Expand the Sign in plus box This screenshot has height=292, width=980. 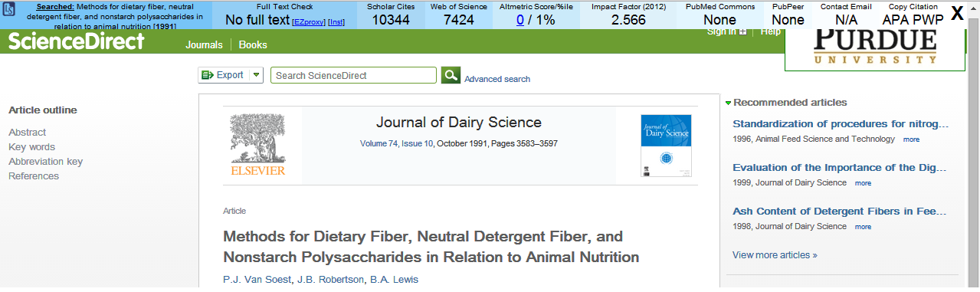click(x=742, y=31)
